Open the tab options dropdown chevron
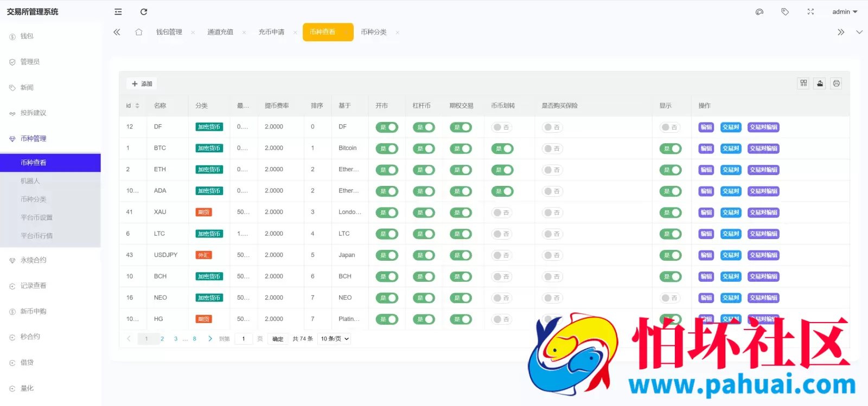This screenshot has height=406, width=868. click(859, 32)
